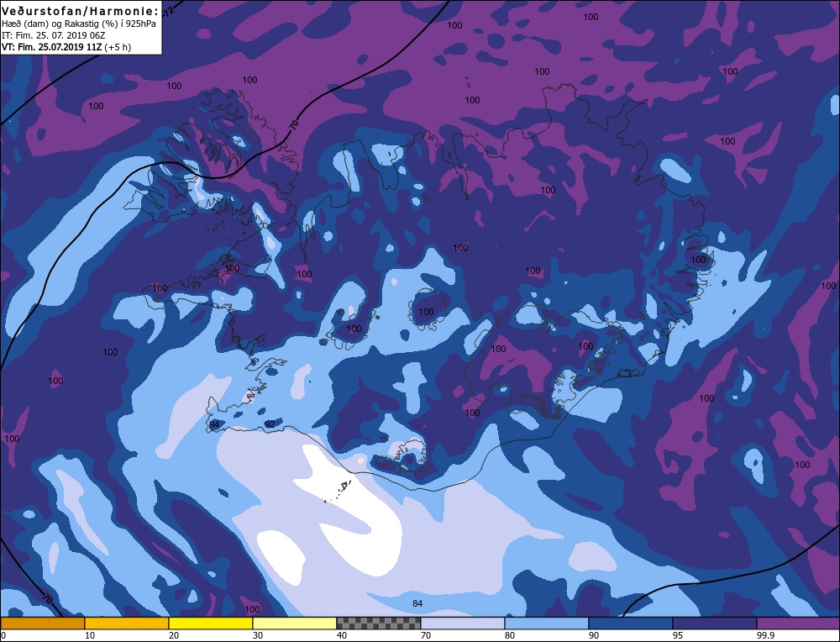Click the "(+5 h)" forecast offset text
Screen dimensions: 840x642
click(x=118, y=47)
